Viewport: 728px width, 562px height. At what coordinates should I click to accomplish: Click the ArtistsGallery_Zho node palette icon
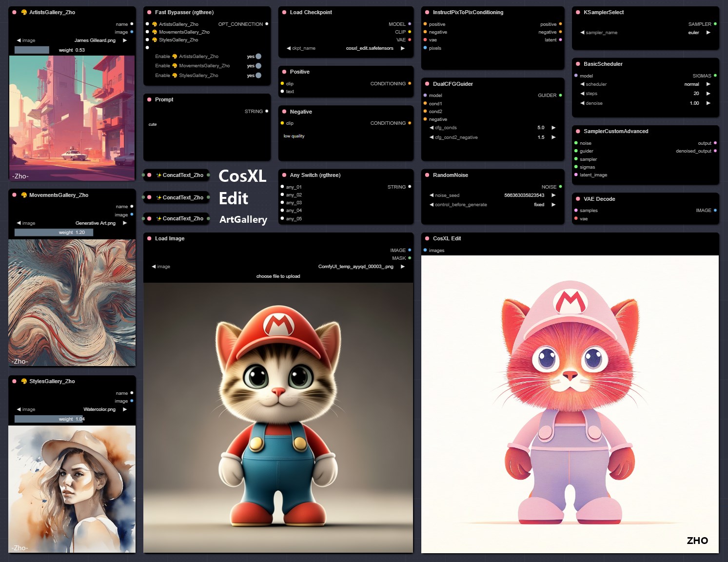click(x=23, y=12)
